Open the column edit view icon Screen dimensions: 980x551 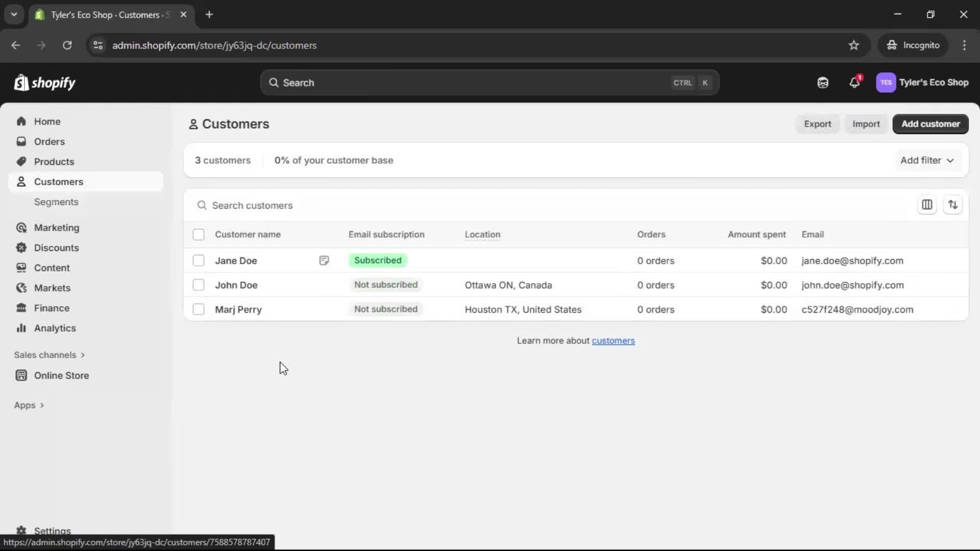click(927, 205)
